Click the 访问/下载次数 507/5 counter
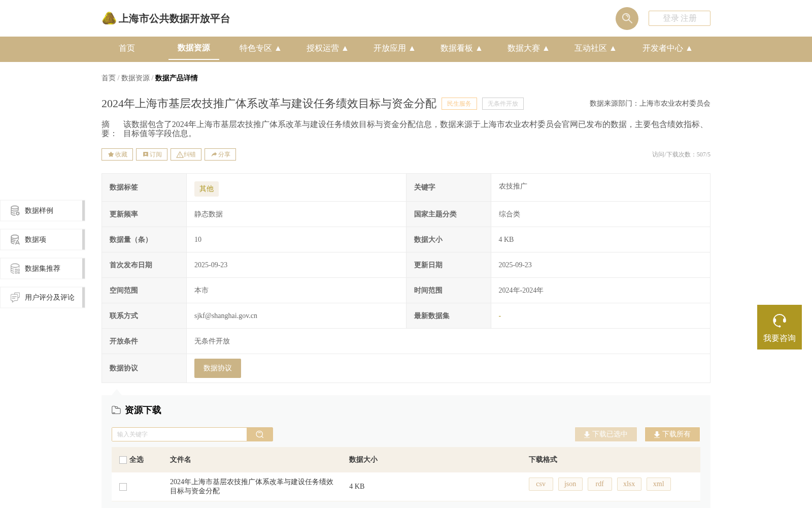 click(x=681, y=154)
